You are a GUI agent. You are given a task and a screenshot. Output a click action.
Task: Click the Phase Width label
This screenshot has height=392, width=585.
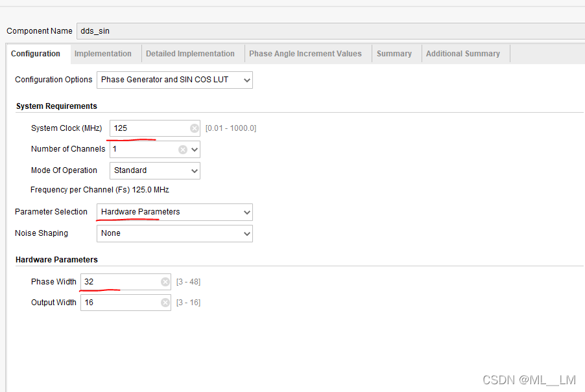click(x=54, y=282)
